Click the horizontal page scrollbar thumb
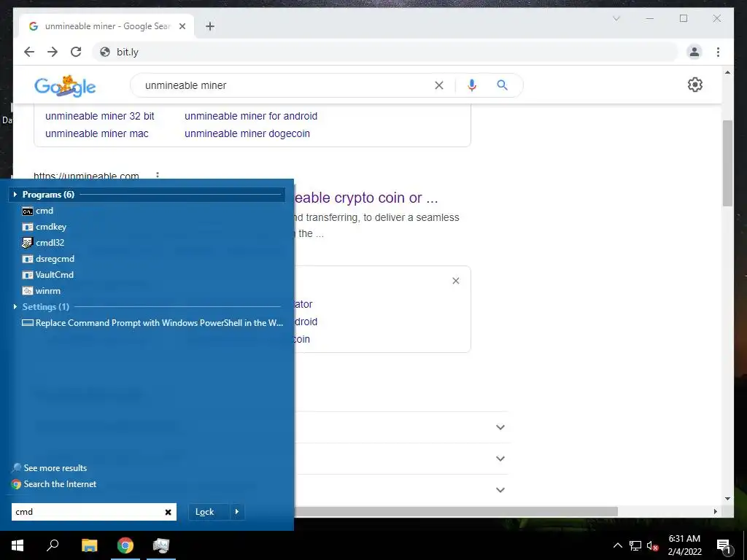Viewport: 747px width, 560px height. (x=456, y=511)
